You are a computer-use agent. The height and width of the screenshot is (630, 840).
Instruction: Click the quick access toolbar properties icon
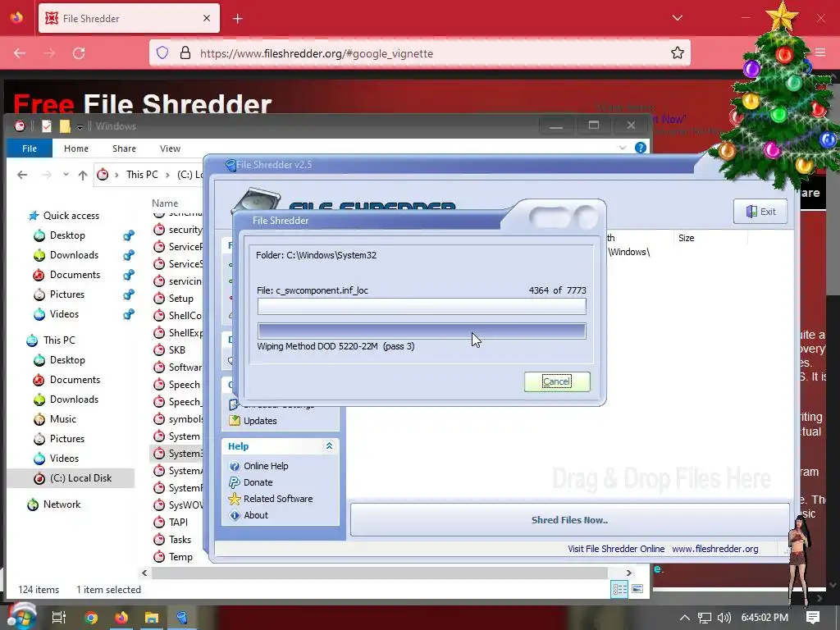(47, 126)
